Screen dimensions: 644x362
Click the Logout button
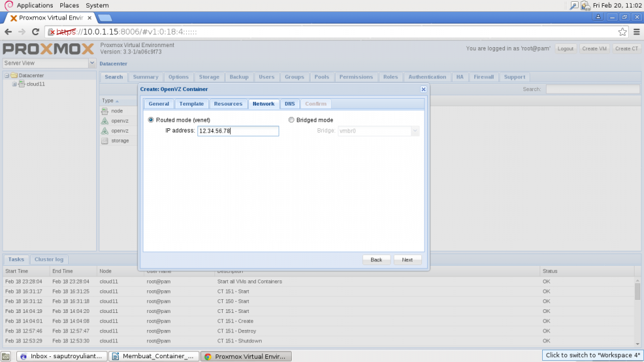(x=565, y=48)
